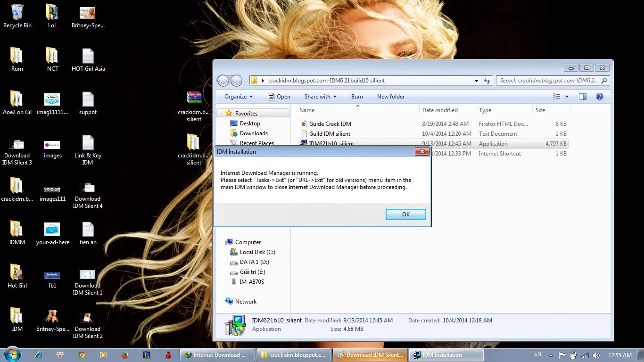Toggle the preview pane
This screenshot has width=644, height=362.
pos(583,97)
